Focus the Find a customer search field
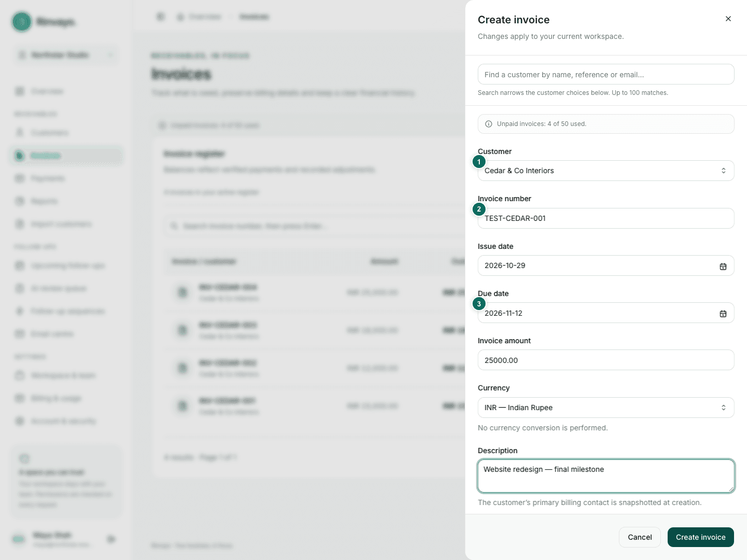This screenshot has width=747, height=560. pos(606,74)
